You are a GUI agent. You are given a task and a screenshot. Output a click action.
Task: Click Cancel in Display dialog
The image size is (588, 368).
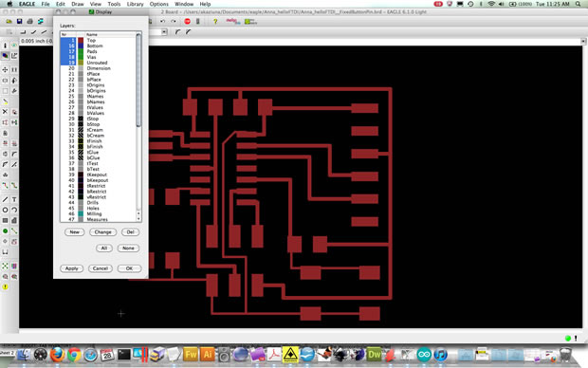(x=101, y=268)
